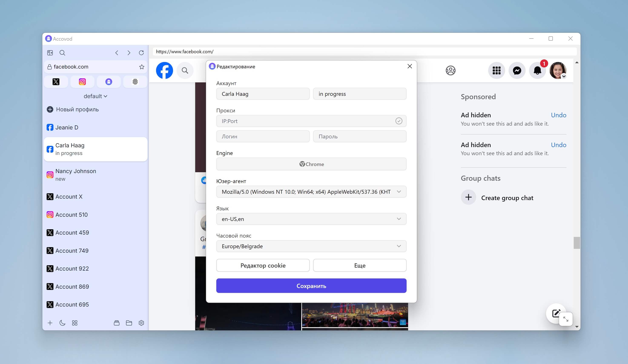Toggle the sidebar panel icon
This screenshot has height=364, width=628.
coord(50,53)
